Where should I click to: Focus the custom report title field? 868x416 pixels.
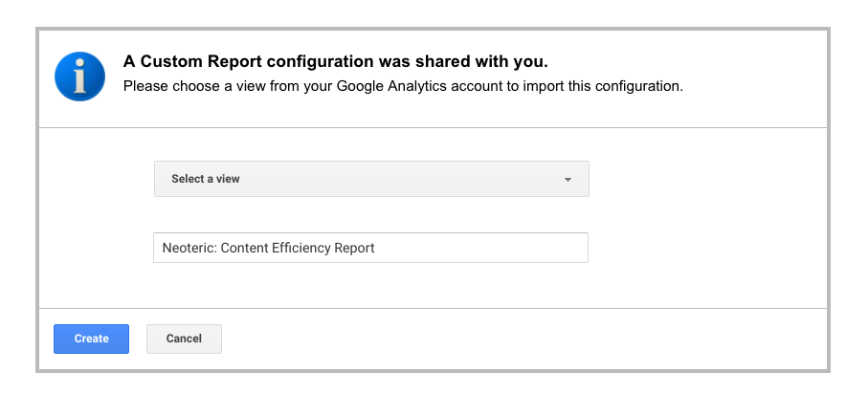(x=370, y=248)
